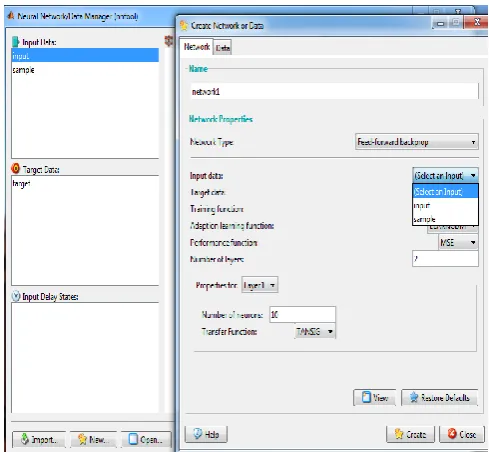Select 'target' in Target Data list

pyautogui.click(x=85, y=183)
